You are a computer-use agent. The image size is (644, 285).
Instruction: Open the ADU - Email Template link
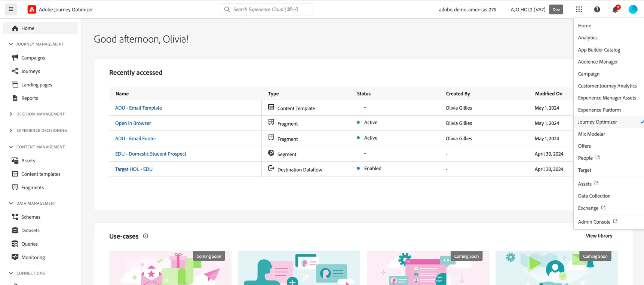(138, 108)
